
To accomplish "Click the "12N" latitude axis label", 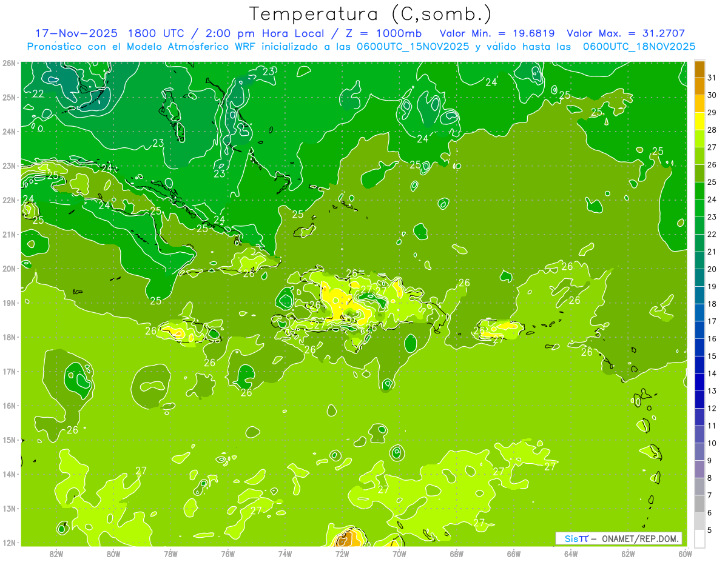I will [8, 543].
